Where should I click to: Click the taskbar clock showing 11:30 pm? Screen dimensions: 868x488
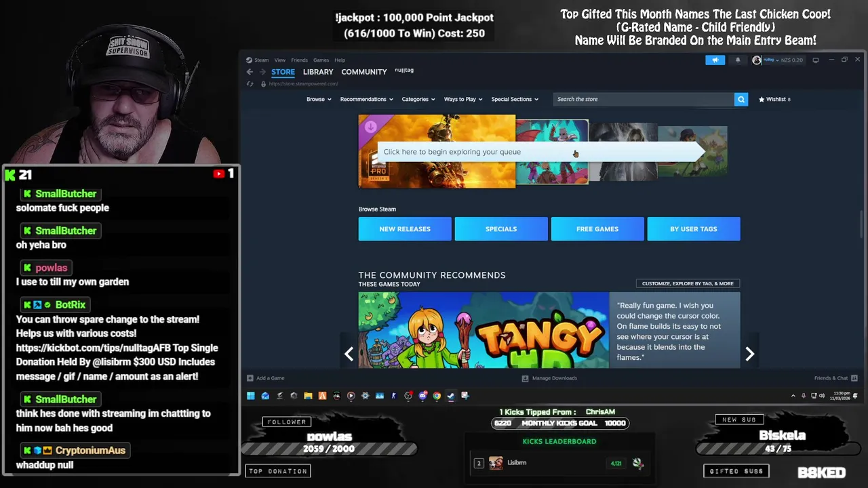(840, 396)
